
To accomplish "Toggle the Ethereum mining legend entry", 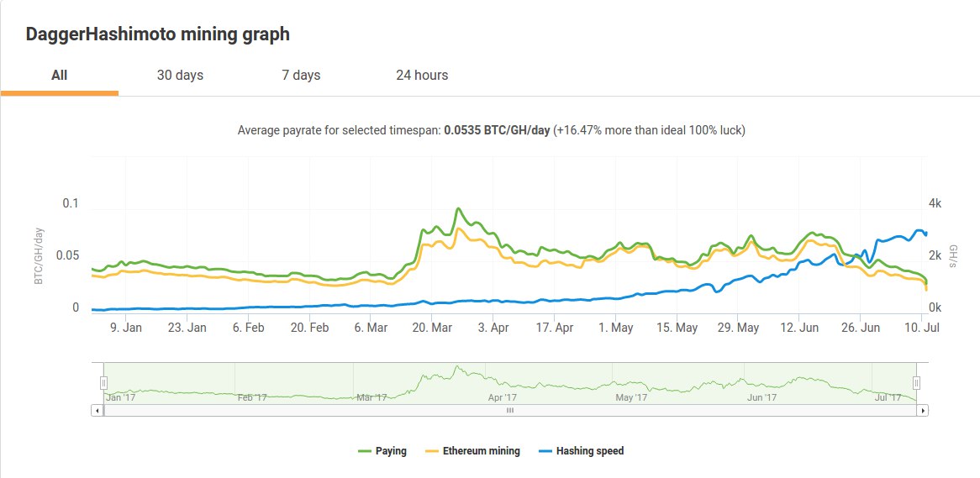I will point(472,450).
